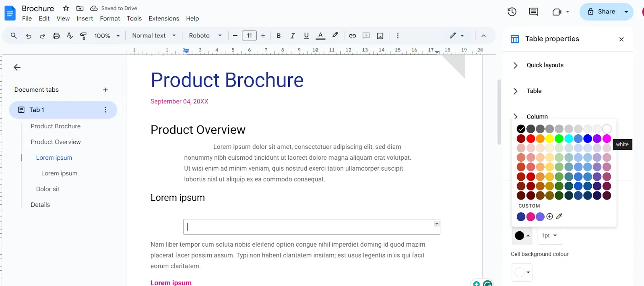This screenshot has width=644, height=286.
Task: Jump to the Product Overview outline entry
Action: [x=56, y=142]
